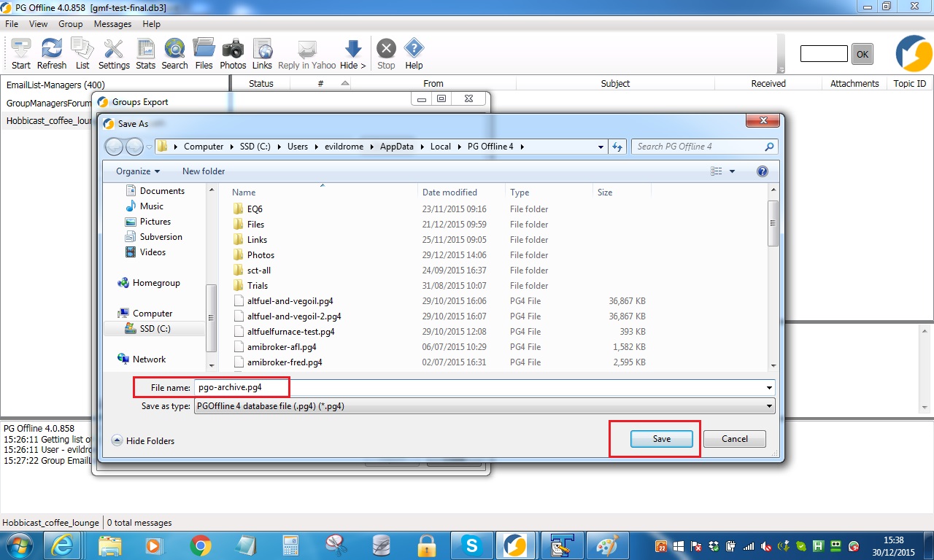Click the Hide > arrow icon
Viewport: 934px width, 560px height.
(x=353, y=54)
